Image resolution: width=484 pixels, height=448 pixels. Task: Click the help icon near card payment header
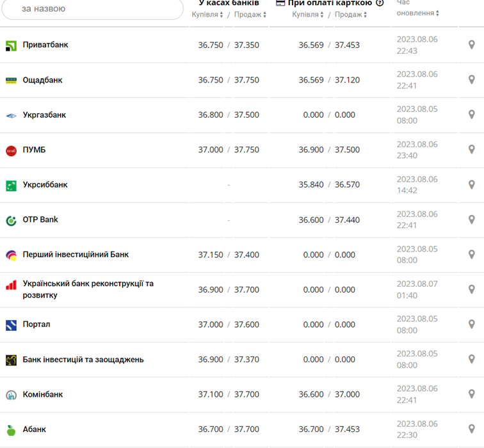380,3
